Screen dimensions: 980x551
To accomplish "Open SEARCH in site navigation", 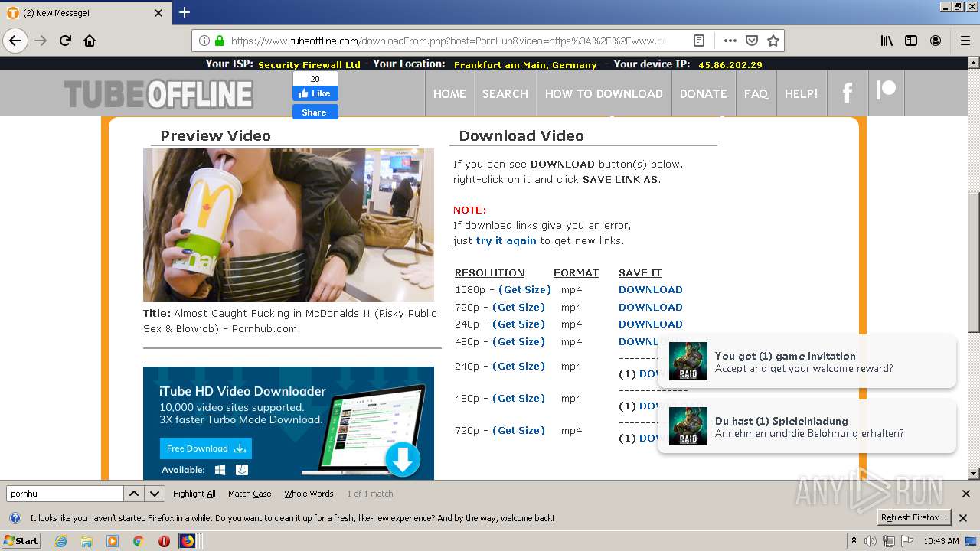I will pos(505,93).
